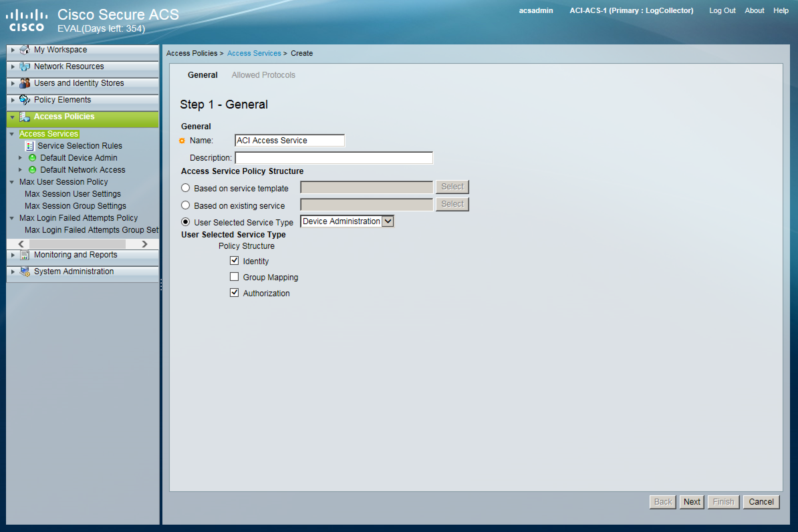The width and height of the screenshot is (798, 532).
Task: Click the My Workspace icon
Action: pos(24,50)
